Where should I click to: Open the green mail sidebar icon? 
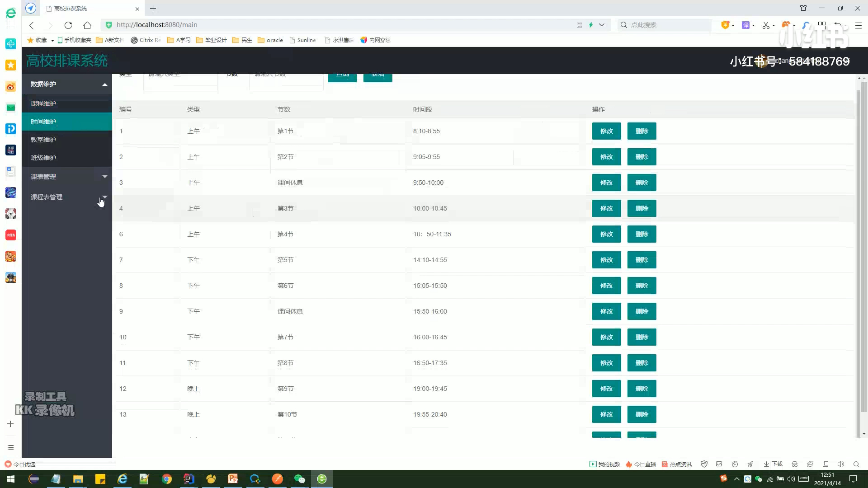(11, 108)
